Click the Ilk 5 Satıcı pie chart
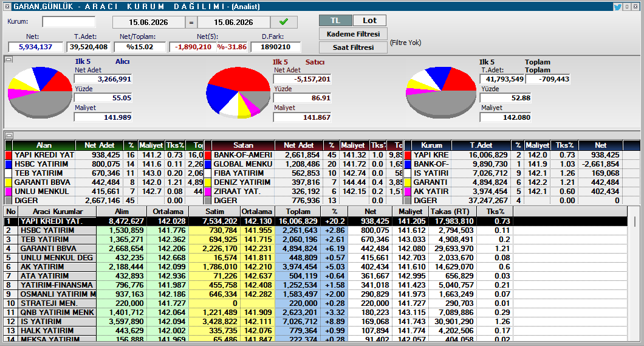The height and width of the screenshot is (346, 644). (x=238, y=93)
